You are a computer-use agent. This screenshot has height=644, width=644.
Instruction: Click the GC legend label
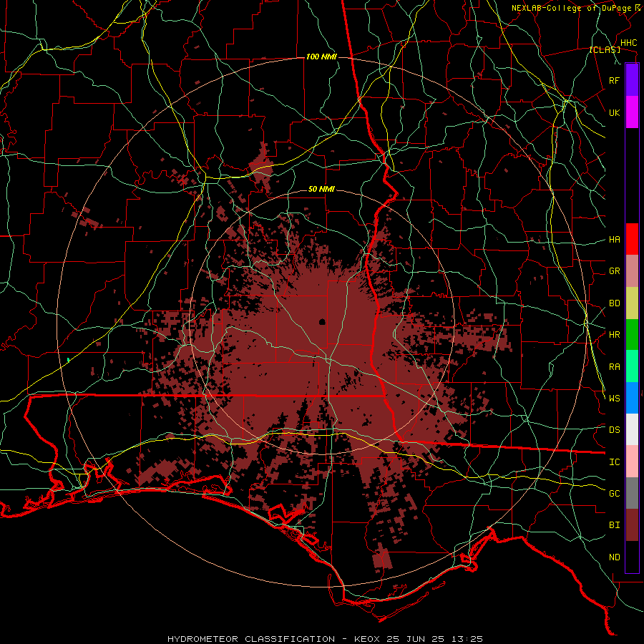click(x=614, y=494)
